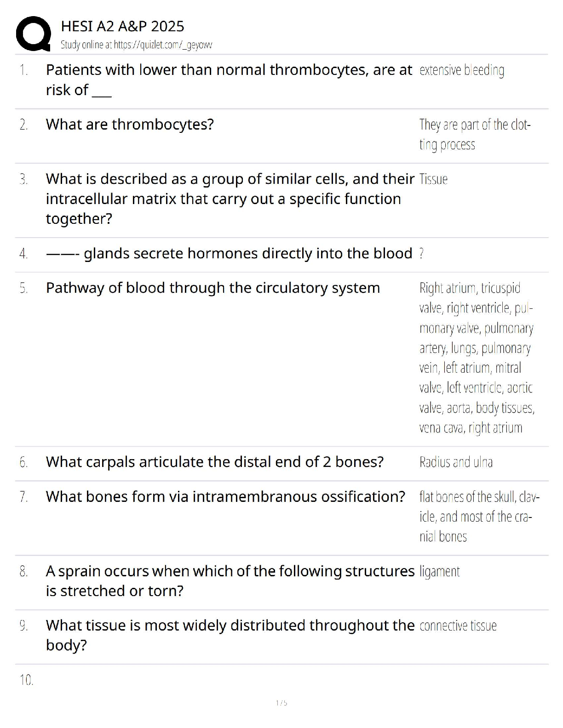Viewport: 563px width, 728px height.
Task: Click the 'ligament' answer
Action: tap(439, 571)
